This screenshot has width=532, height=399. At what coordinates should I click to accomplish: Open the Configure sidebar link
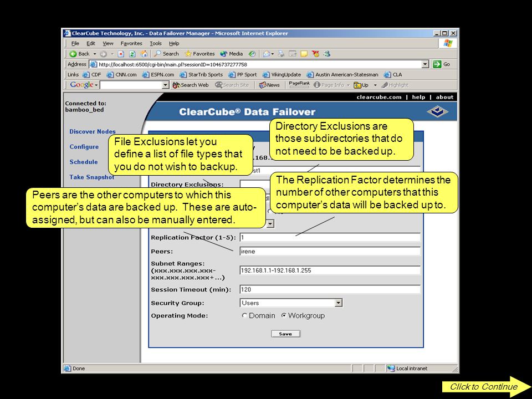(x=84, y=147)
